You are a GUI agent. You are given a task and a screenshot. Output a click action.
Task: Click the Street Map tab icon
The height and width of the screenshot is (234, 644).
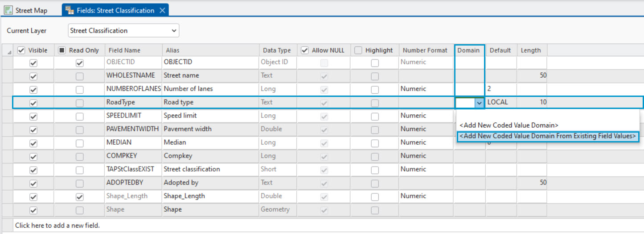click(x=8, y=10)
